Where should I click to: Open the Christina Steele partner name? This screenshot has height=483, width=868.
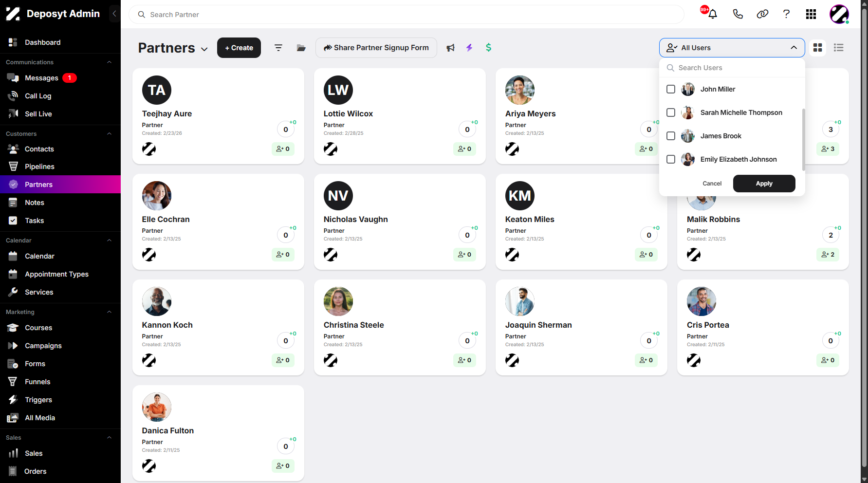[x=354, y=325]
